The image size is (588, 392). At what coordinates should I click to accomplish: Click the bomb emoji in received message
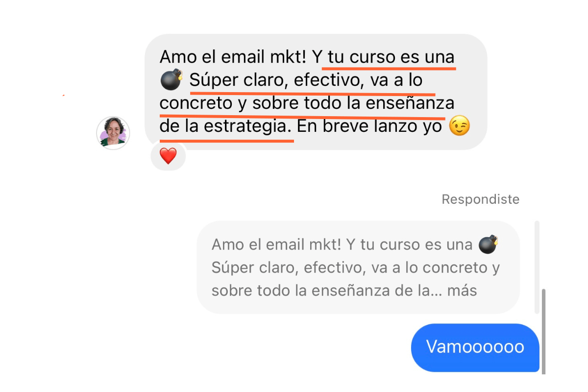pos(171,80)
